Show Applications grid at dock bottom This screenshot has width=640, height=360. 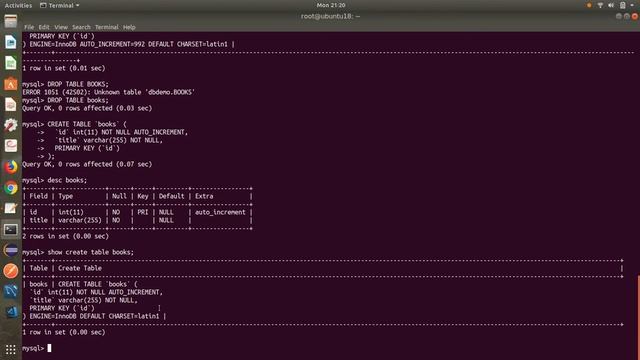pos(11,349)
